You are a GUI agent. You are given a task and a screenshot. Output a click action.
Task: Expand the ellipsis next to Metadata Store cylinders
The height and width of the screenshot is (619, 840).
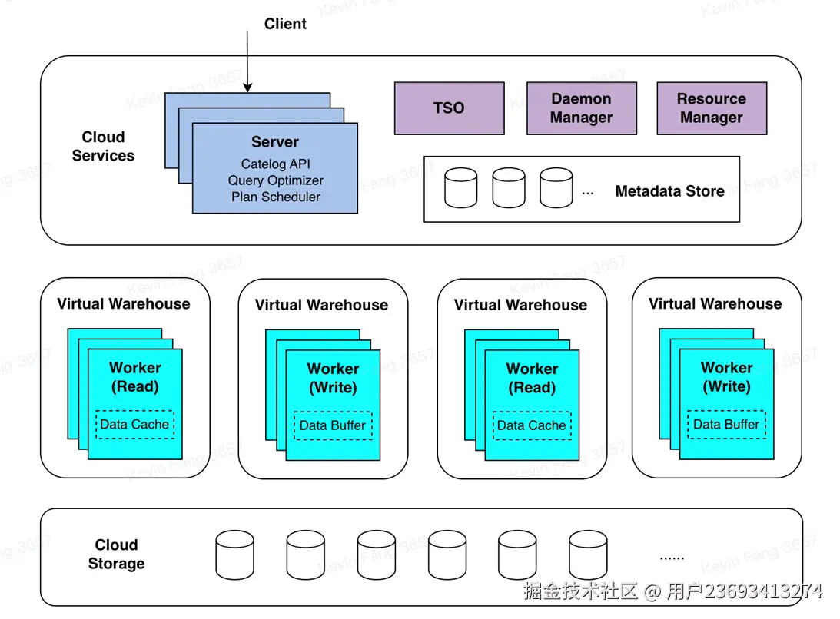pos(588,192)
